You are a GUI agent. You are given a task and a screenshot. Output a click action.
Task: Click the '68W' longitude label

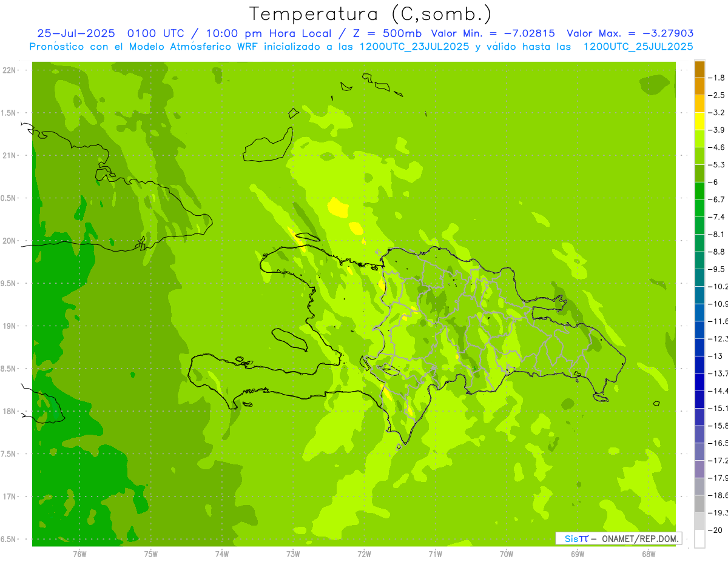[x=649, y=554]
